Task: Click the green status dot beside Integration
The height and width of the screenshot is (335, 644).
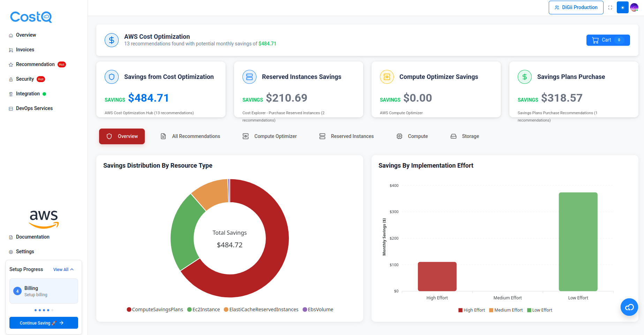Action: (44, 94)
